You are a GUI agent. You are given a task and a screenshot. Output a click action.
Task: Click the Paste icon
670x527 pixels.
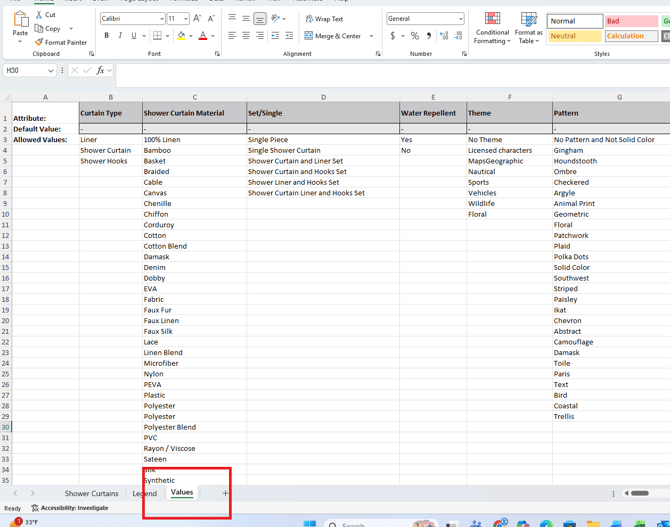[x=20, y=22]
